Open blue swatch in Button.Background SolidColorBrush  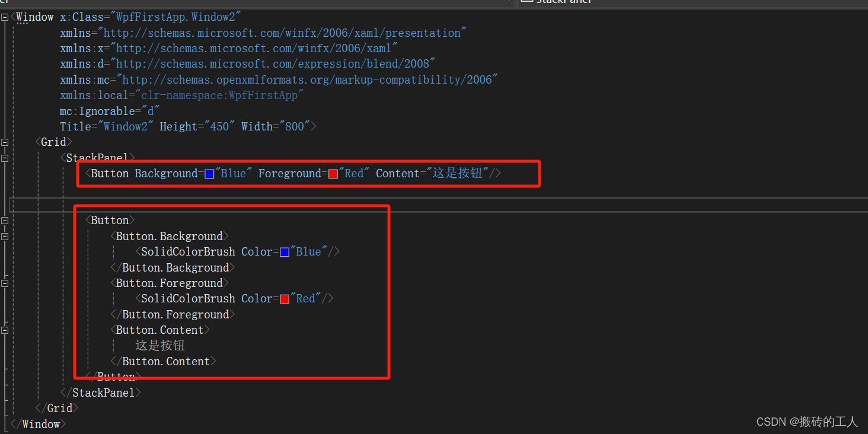[x=285, y=252]
